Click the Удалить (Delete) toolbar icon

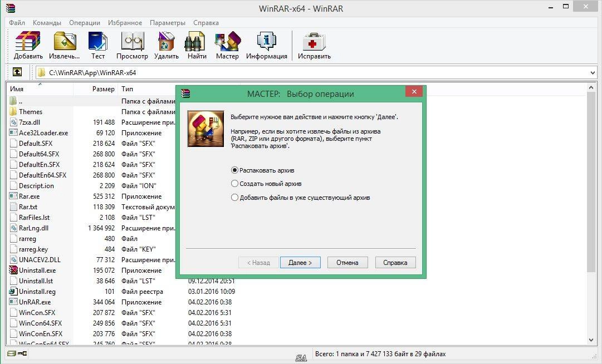point(167,41)
